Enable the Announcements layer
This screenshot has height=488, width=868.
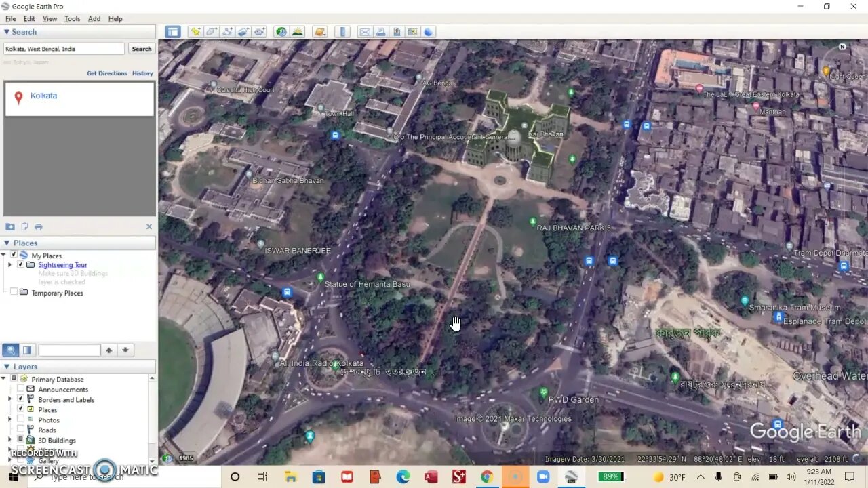[x=20, y=389]
